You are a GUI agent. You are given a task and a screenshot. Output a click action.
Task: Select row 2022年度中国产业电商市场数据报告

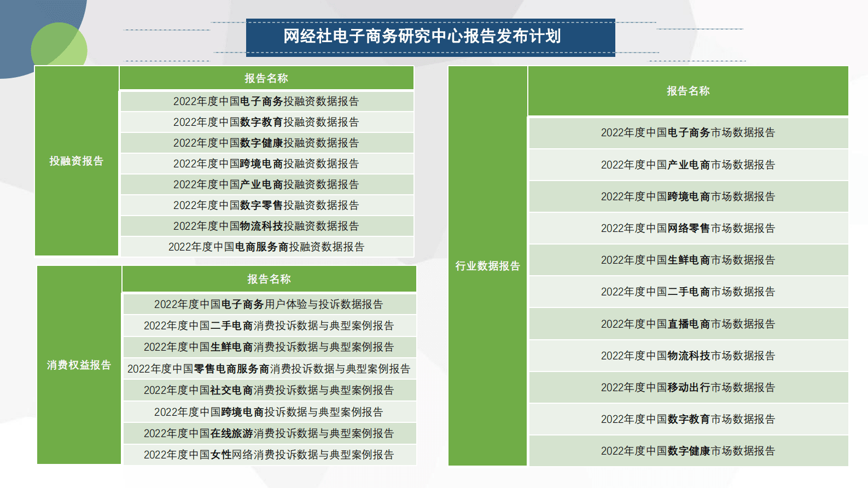pyautogui.click(x=688, y=165)
